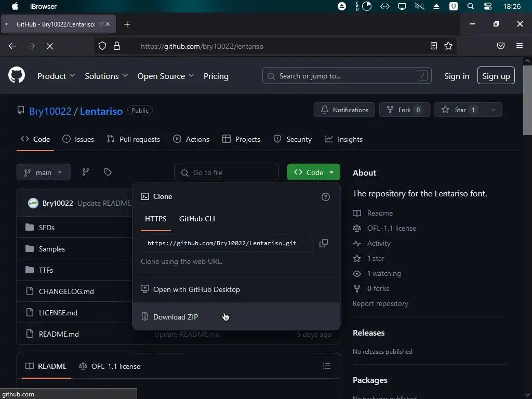Click the Notifications button
Image resolution: width=532 pixels, height=399 pixels.
344,110
